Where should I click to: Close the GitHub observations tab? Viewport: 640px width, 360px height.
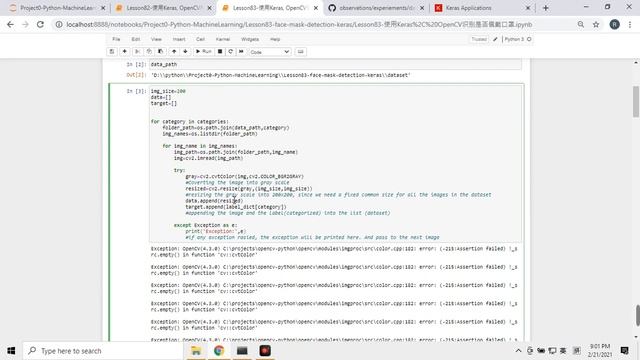pyautogui.click(x=422, y=8)
